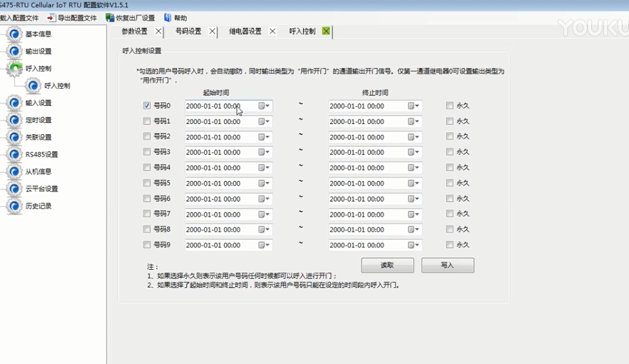The image size is (629, 364).
Task: Click the 云平台设置 sidebar icon
Action: (x=15, y=188)
